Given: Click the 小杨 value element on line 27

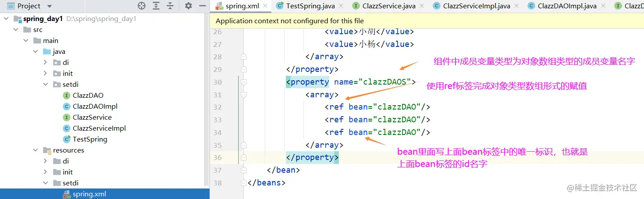Looking at the screenshot, I should point(369,44).
